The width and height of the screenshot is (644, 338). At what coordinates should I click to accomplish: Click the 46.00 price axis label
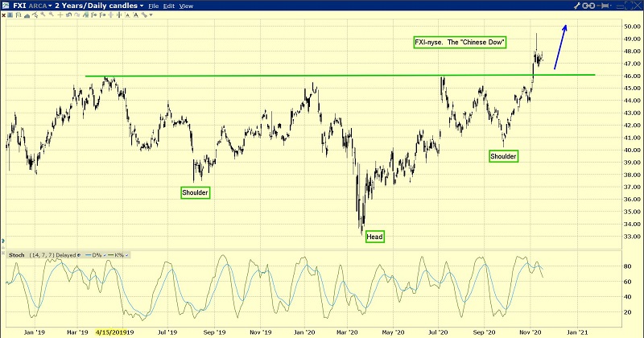click(633, 76)
